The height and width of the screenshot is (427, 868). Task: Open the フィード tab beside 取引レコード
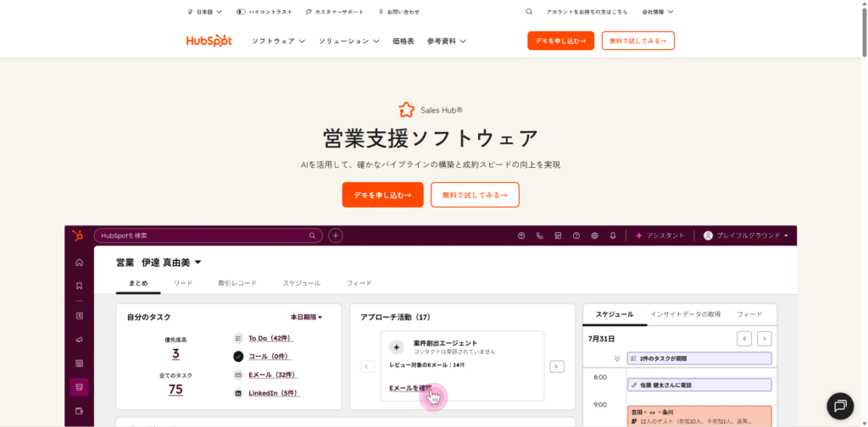pyautogui.click(x=359, y=283)
